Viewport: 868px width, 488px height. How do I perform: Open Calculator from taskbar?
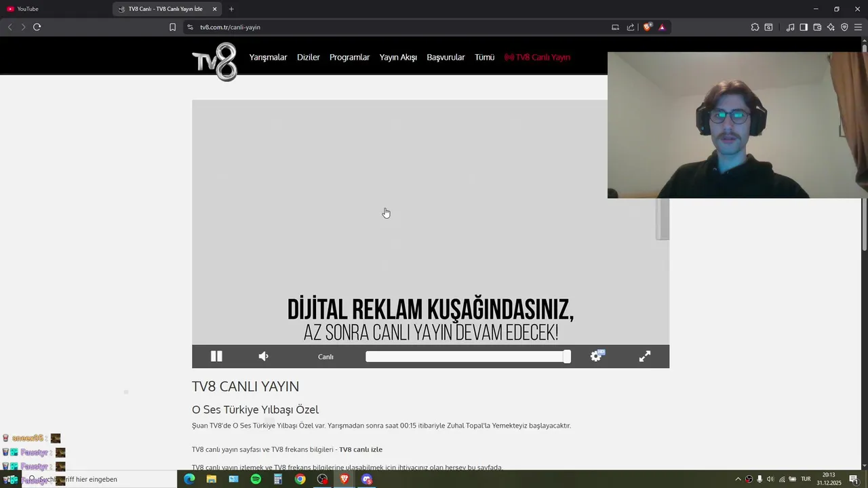(278, 479)
